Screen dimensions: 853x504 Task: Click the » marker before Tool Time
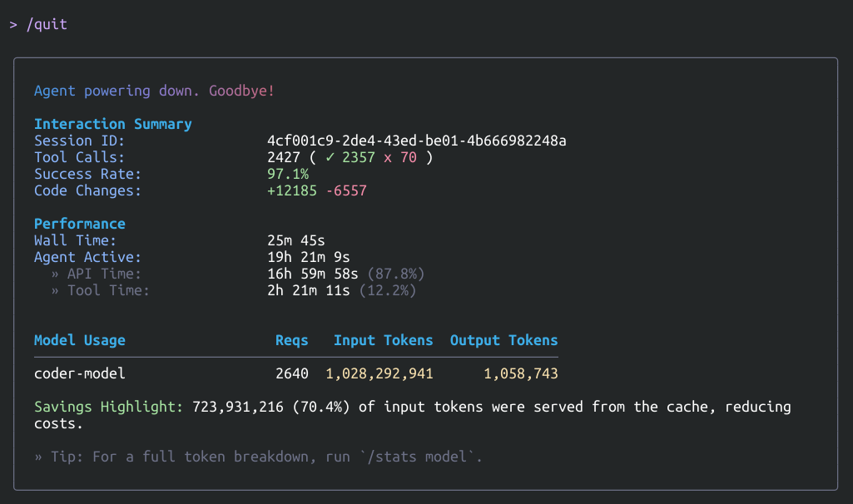click(55, 290)
